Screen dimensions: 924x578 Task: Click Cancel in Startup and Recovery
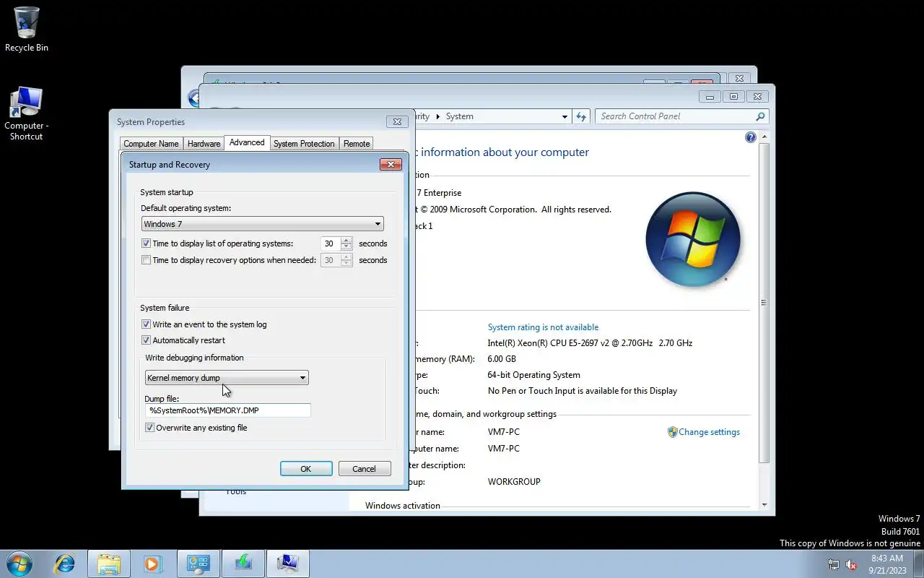364,469
